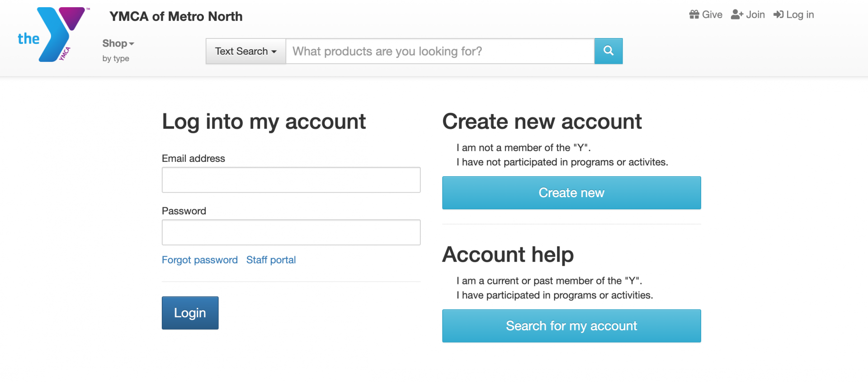Screen dimensions: 868x382
Task: Click the arrow icon next to Log in
Action: click(x=778, y=14)
